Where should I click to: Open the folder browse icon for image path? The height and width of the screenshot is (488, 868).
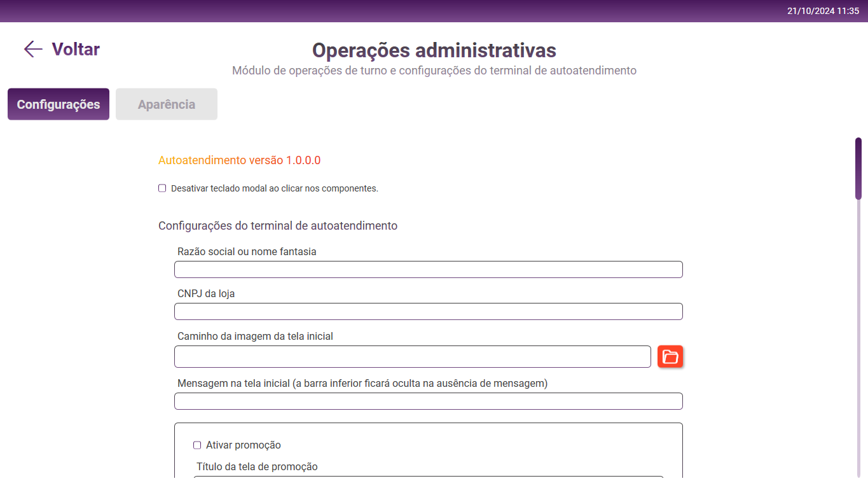click(670, 357)
